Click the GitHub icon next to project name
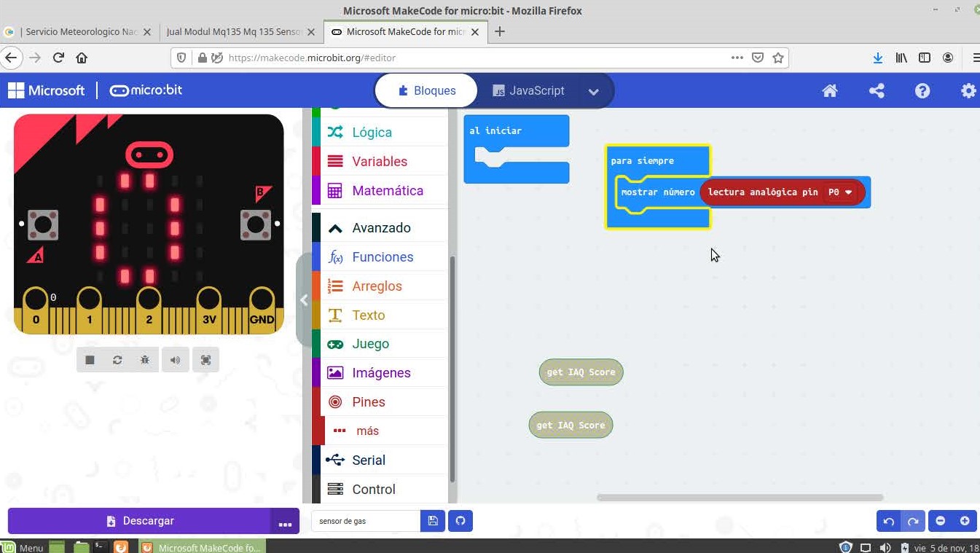This screenshot has height=553, width=980. 460,521
